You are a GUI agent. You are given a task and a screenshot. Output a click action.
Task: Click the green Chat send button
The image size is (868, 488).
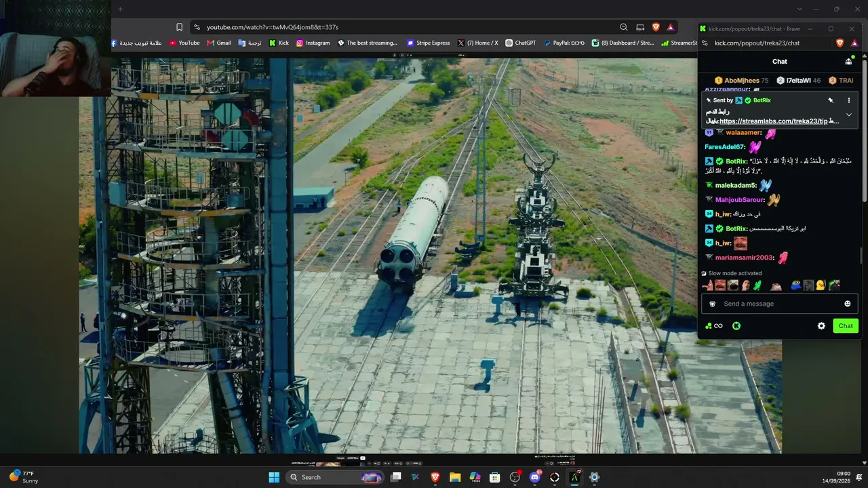[846, 326]
